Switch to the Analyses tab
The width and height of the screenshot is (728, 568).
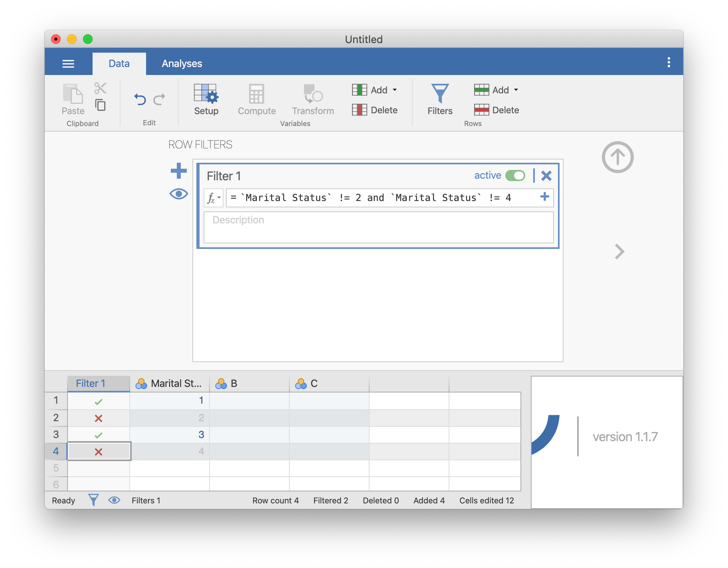click(x=182, y=64)
